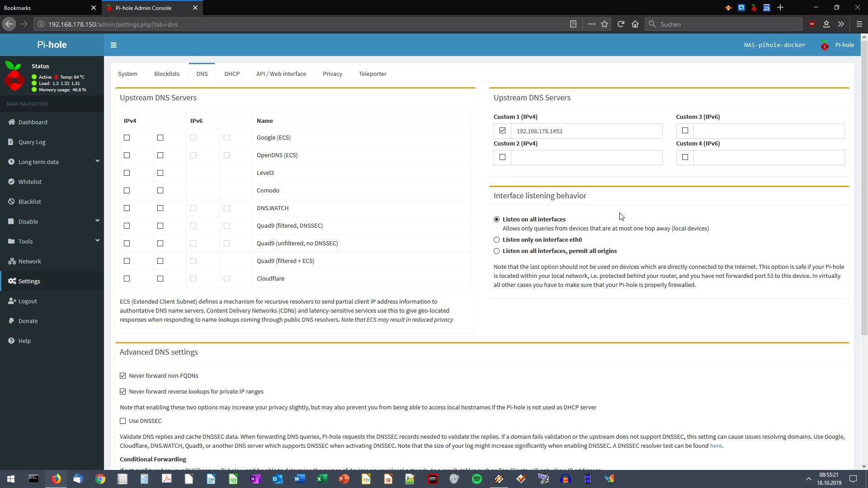
Task: Open API / Web interface tab
Action: pyautogui.click(x=281, y=74)
